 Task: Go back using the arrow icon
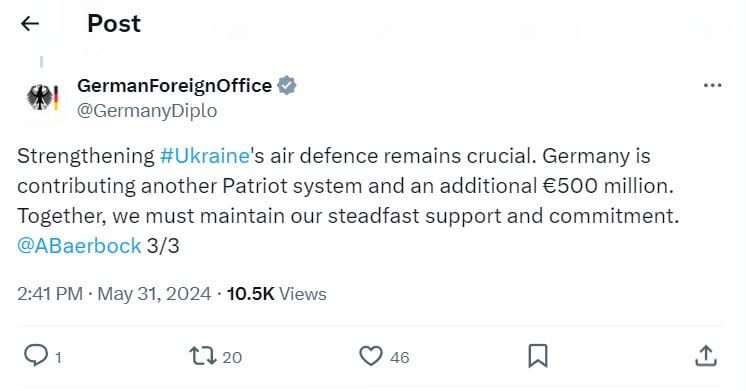[x=29, y=23]
